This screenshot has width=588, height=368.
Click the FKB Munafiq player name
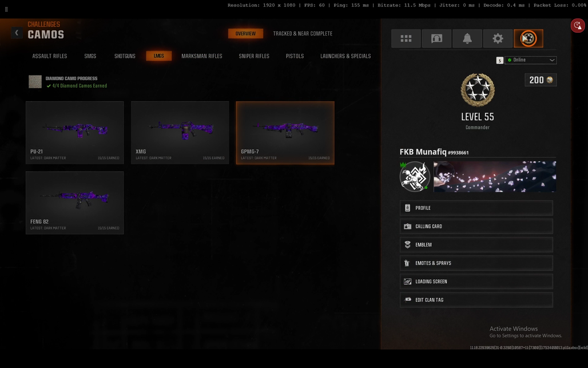(423, 152)
